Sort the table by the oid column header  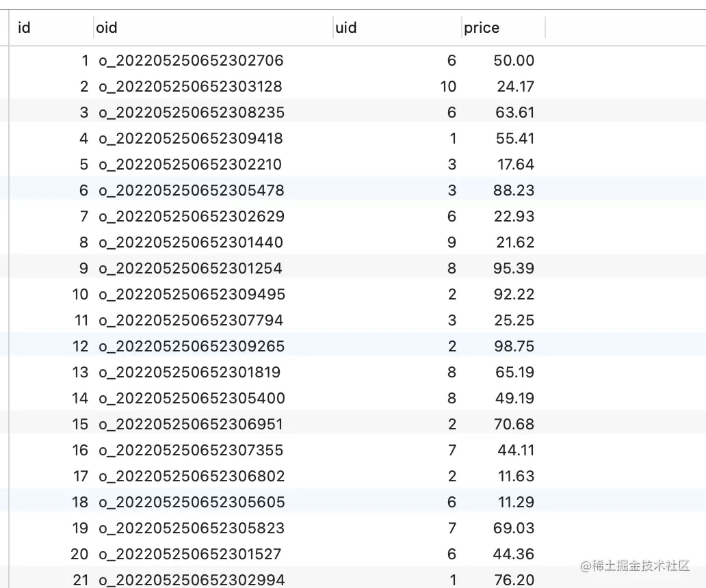(x=107, y=28)
